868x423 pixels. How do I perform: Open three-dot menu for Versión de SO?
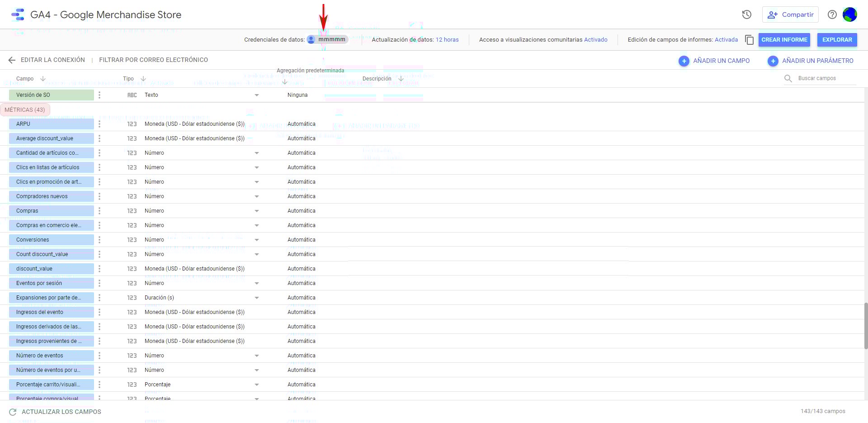tap(99, 95)
